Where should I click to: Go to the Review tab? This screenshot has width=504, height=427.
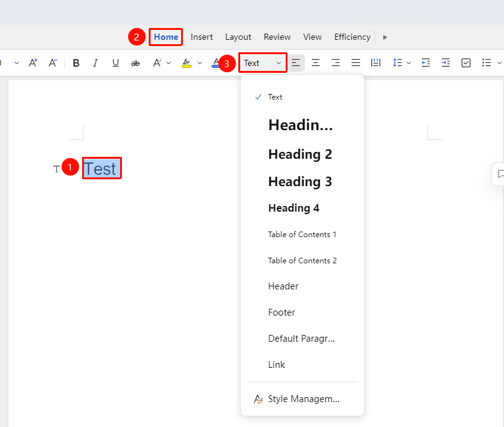click(277, 37)
